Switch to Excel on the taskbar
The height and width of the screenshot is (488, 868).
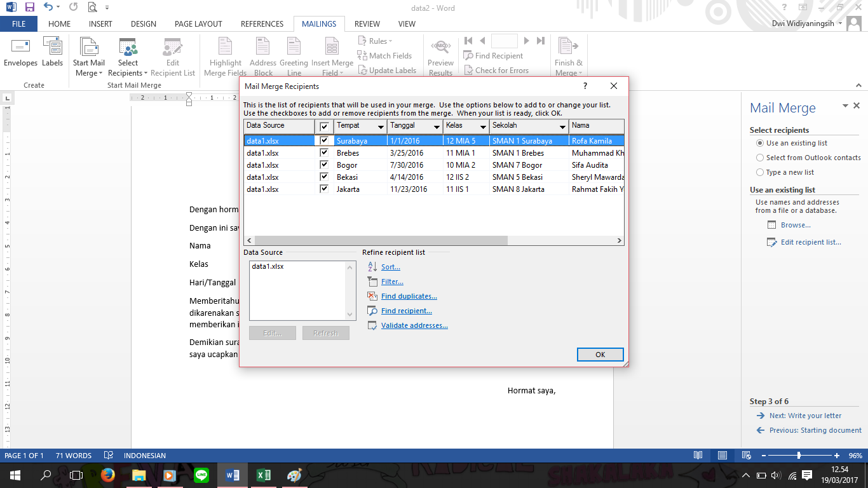click(x=264, y=475)
